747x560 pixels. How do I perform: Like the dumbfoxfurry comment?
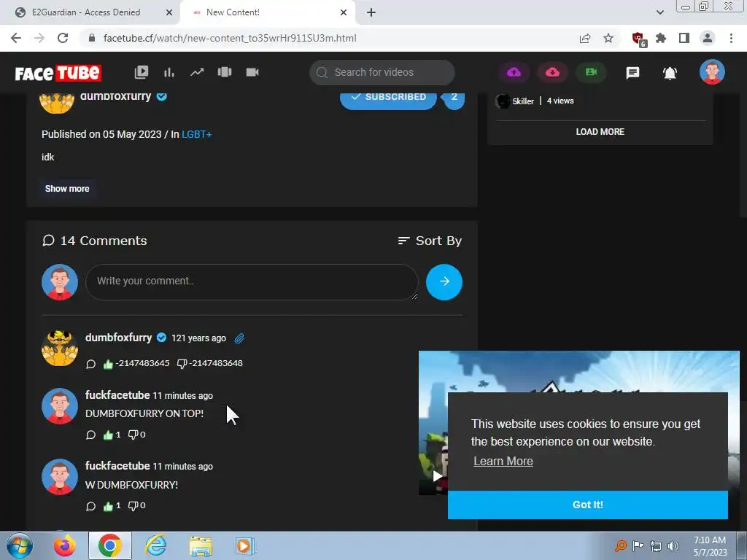[x=108, y=364]
